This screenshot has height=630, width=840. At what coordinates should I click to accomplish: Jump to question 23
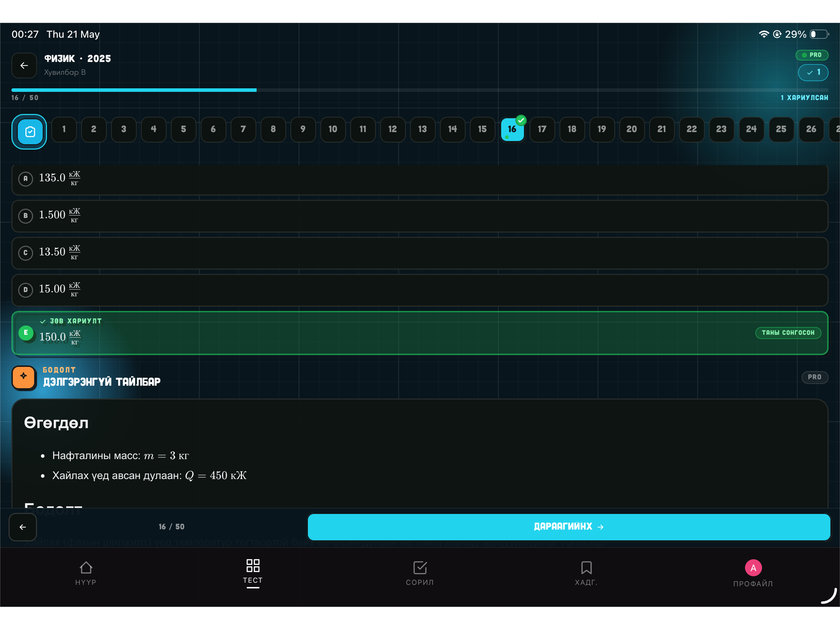pos(722,130)
